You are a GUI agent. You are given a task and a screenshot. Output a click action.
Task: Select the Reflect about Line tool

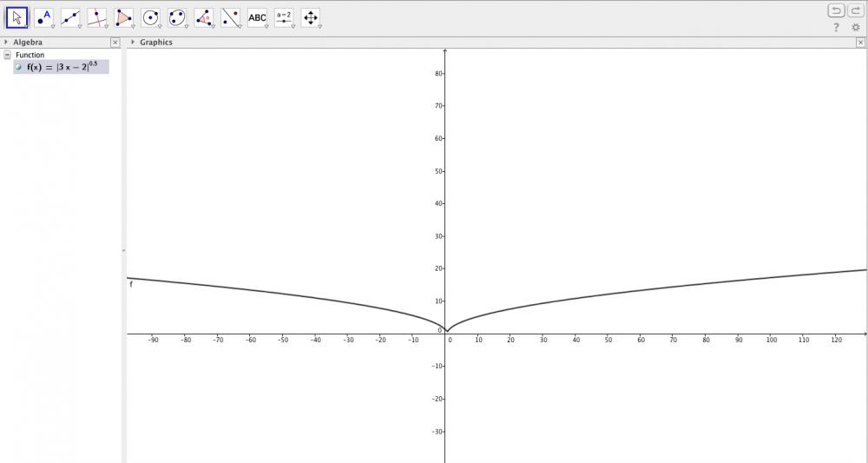[x=230, y=17]
